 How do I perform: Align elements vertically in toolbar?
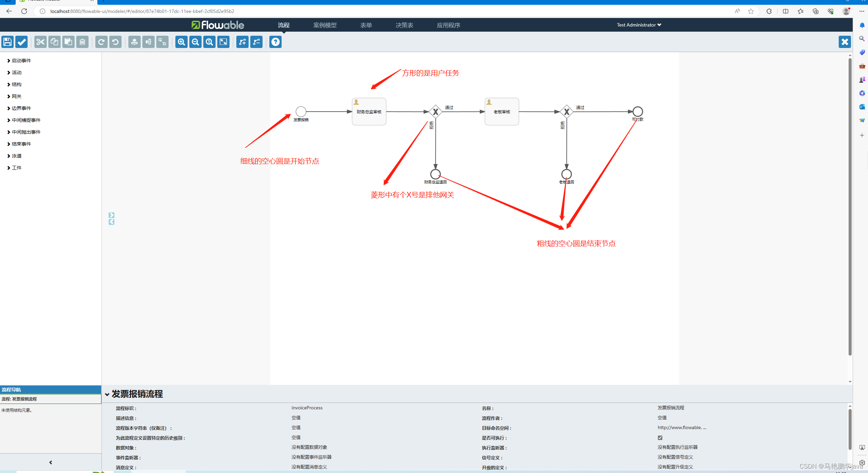pos(135,42)
